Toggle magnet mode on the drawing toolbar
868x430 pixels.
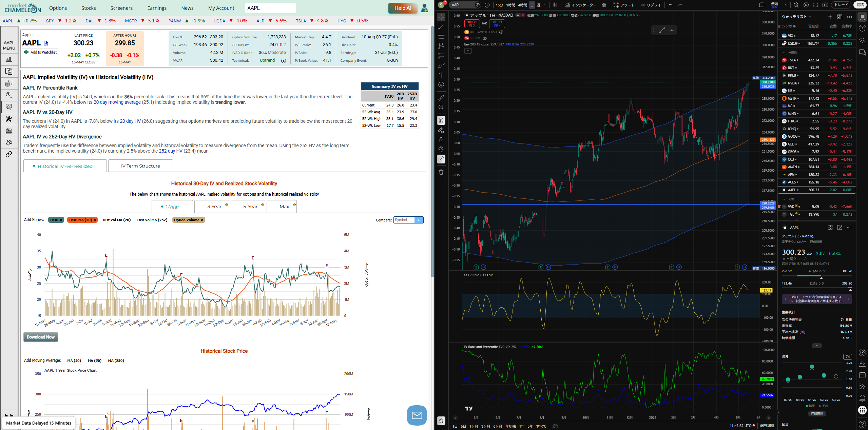[441, 120]
